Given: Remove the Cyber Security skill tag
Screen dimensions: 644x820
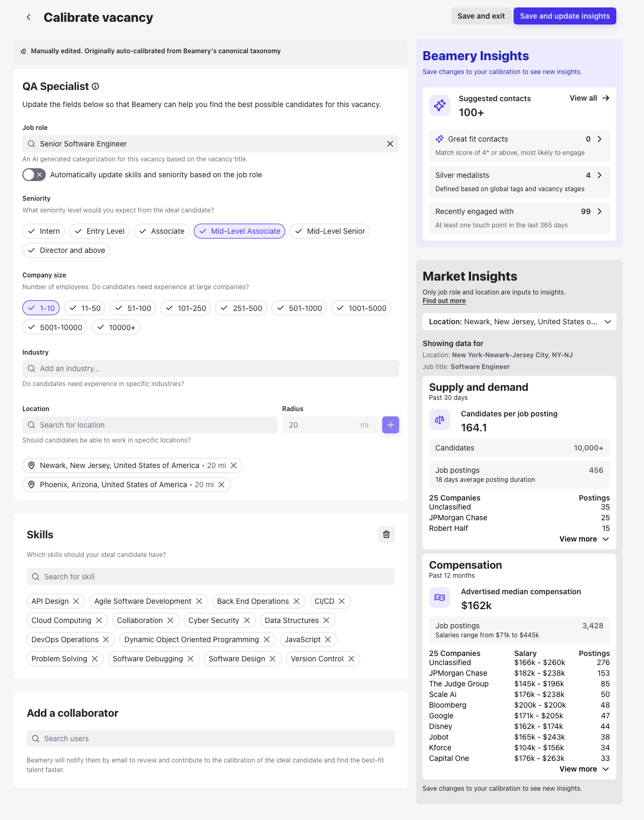Looking at the screenshot, I should tap(247, 620).
